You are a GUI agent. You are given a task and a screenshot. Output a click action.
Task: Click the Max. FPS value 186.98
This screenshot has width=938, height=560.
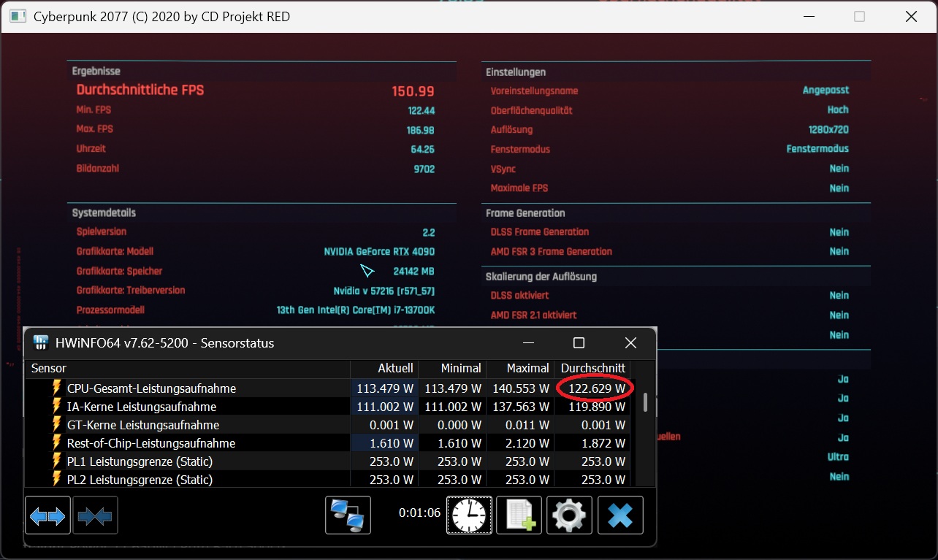tap(421, 130)
